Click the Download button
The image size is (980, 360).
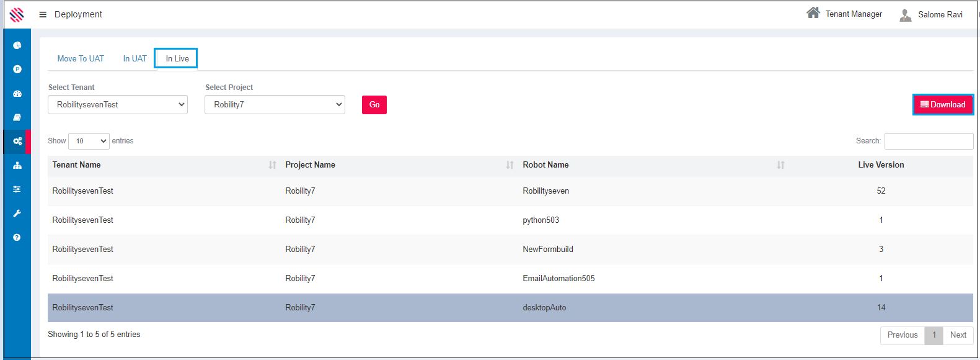click(943, 105)
